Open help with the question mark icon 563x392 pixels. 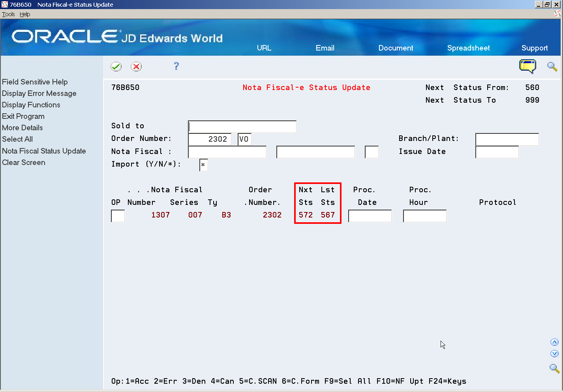pyautogui.click(x=176, y=66)
